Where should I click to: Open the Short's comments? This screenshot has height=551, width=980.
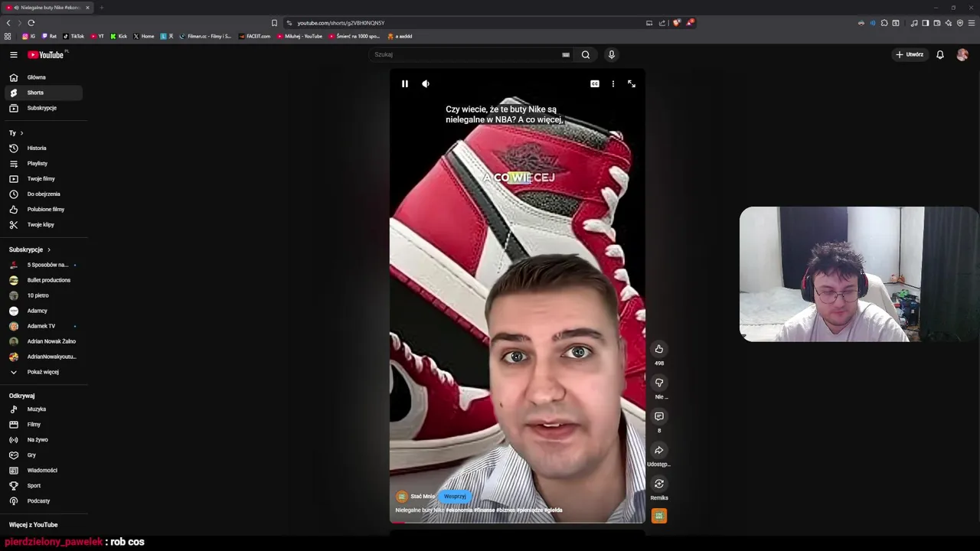coord(659,416)
